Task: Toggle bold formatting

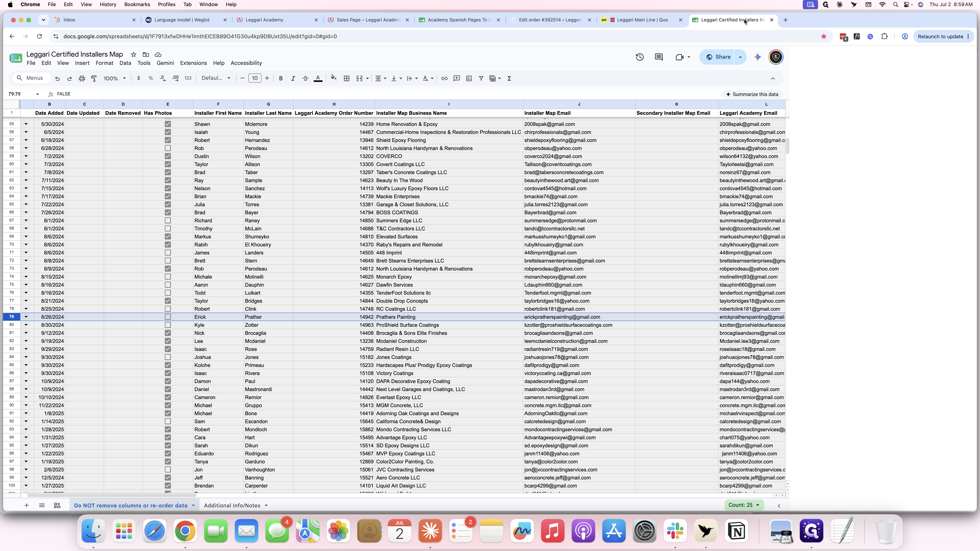Action: pos(281,78)
